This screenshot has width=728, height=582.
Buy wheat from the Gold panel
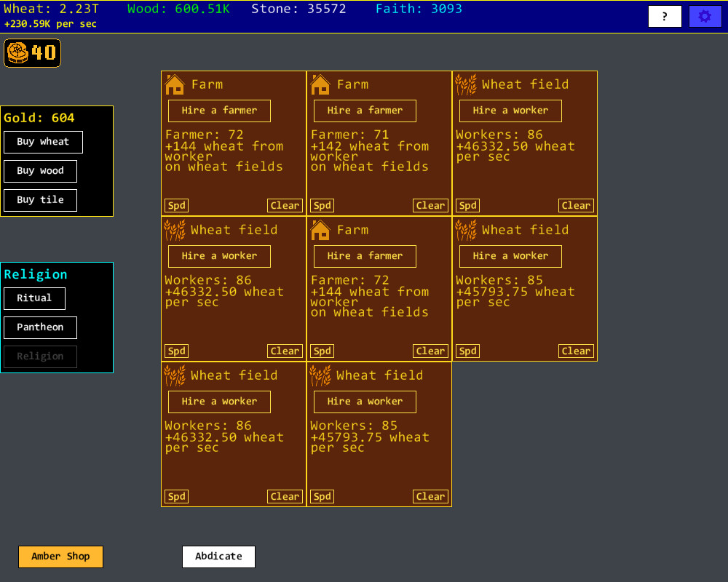click(43, 142)
